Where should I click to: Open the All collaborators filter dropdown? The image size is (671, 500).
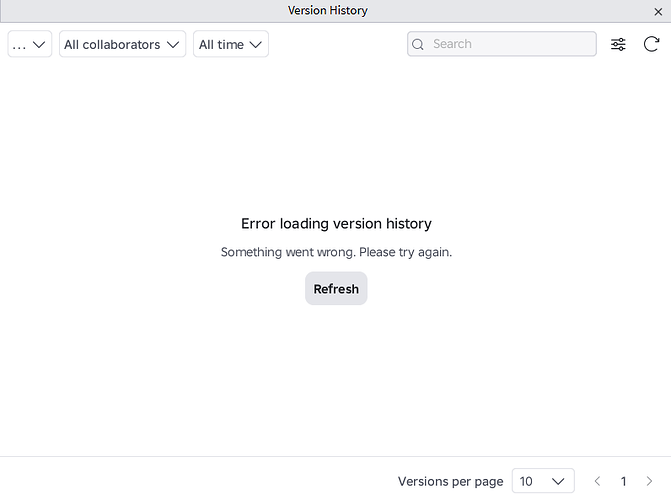(x=122, y=44)
